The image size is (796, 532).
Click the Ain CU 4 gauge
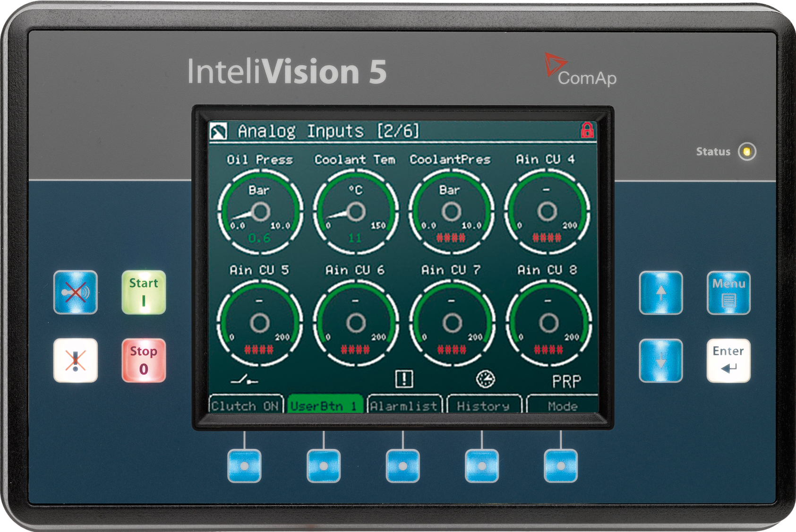point(547,212)
